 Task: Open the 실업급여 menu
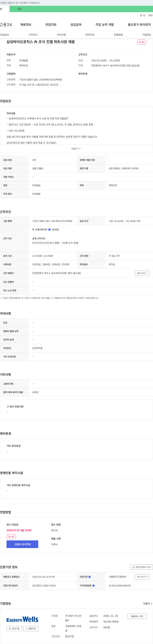[x=76, y=24]
